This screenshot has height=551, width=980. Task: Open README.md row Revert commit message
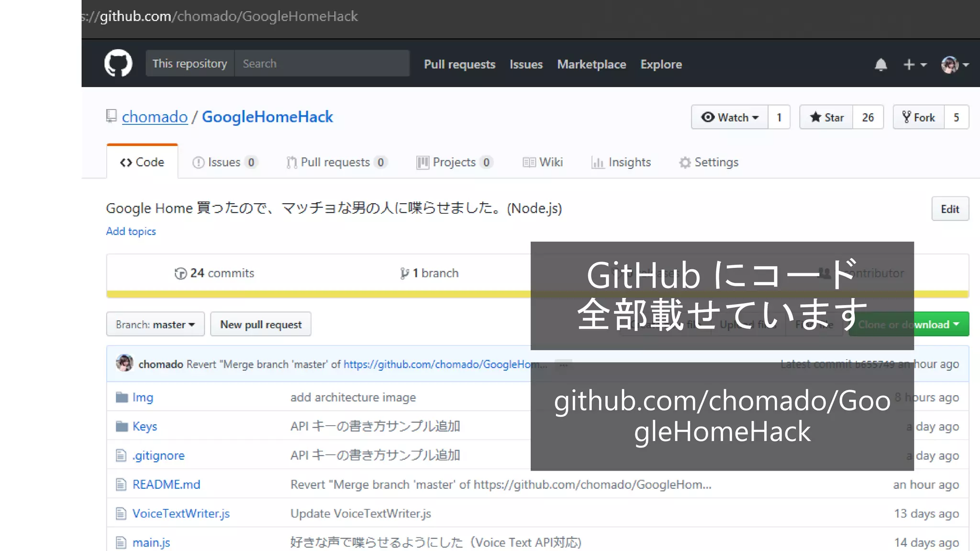coord(501,485)
